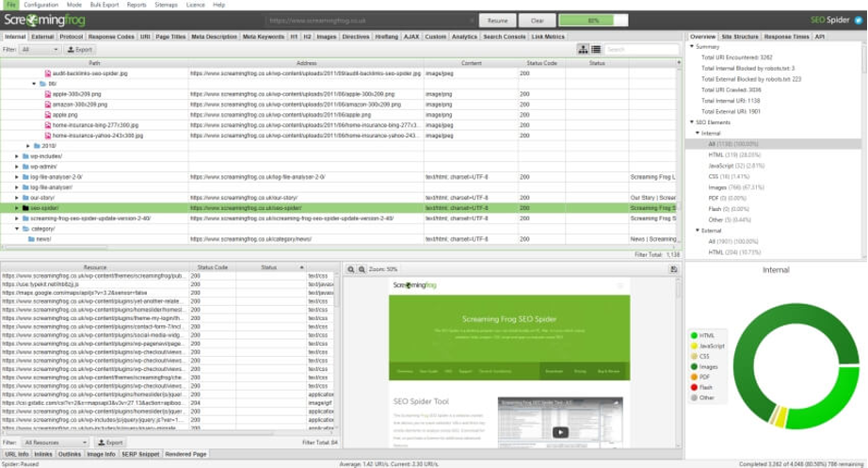Collapse the category folder

coord(17,228)
